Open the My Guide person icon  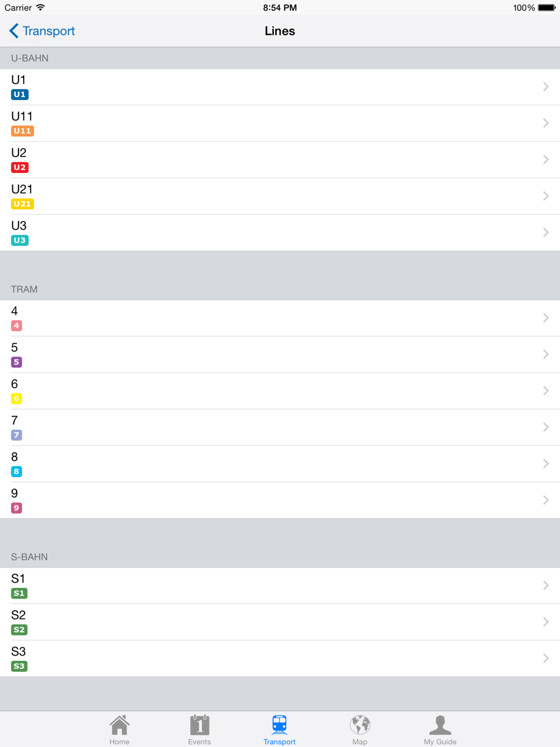(x=440, y=725)
